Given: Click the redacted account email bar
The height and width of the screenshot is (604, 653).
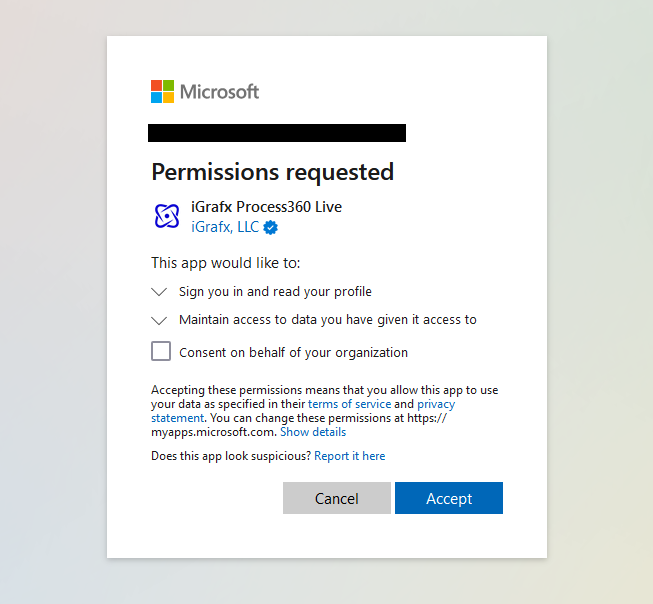Looking at the screenshot, I should 277,133.
